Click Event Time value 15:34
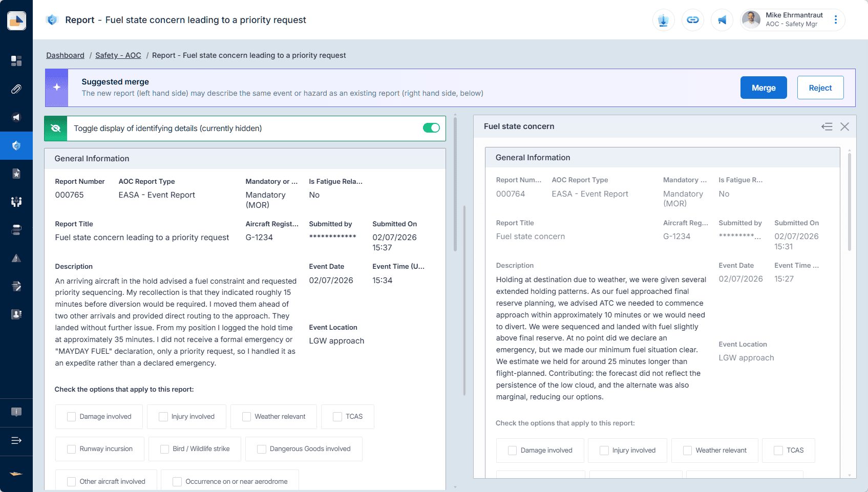This screenshot has width=868, height=492. click(383, 281)
